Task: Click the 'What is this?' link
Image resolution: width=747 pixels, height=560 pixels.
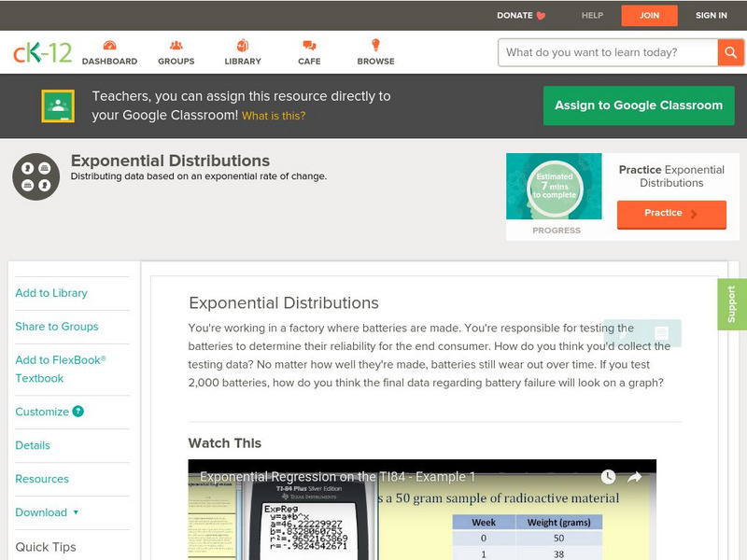Action: pos(274,116)
